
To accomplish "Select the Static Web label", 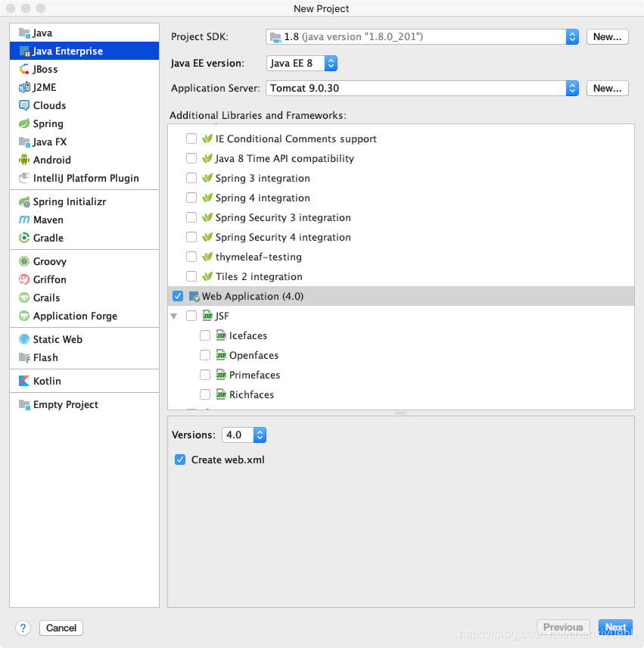I will tap(58, 339).
